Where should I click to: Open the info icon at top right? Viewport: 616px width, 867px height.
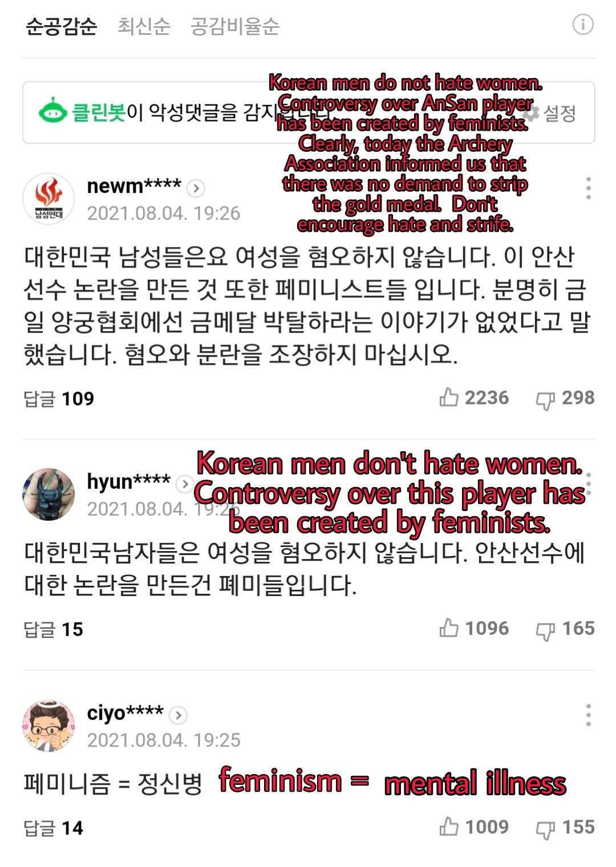coord(583,25)
